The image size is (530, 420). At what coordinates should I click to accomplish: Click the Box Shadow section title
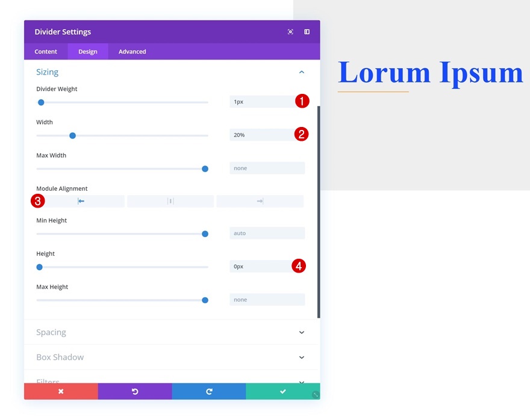(60, 357)
